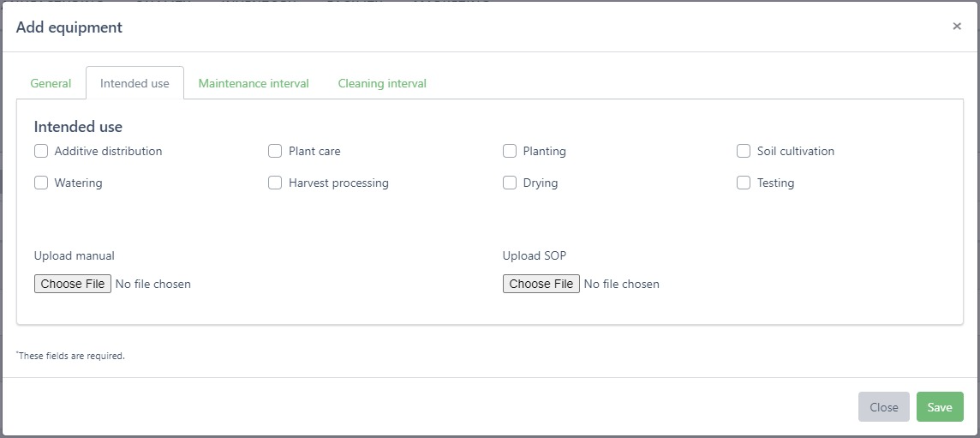Close the dialog with the X icon
980x438 pixels.
tap(957, 27)
